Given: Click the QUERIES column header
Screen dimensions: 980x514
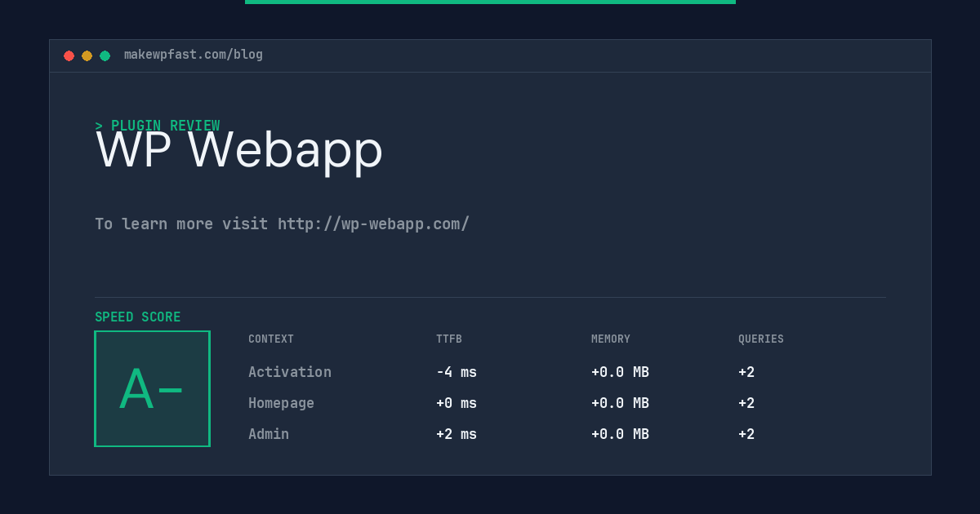Looking at the screenshot, I should 761,339.
